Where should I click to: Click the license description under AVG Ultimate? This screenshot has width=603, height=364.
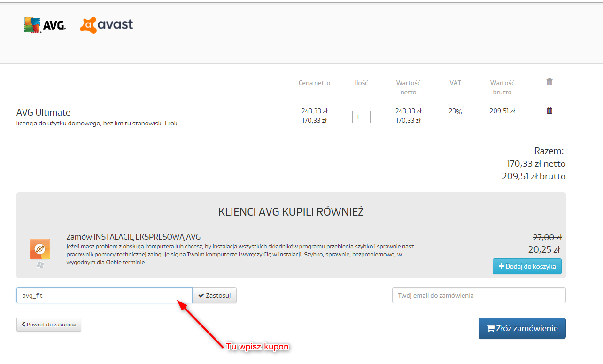click(97, 124)
